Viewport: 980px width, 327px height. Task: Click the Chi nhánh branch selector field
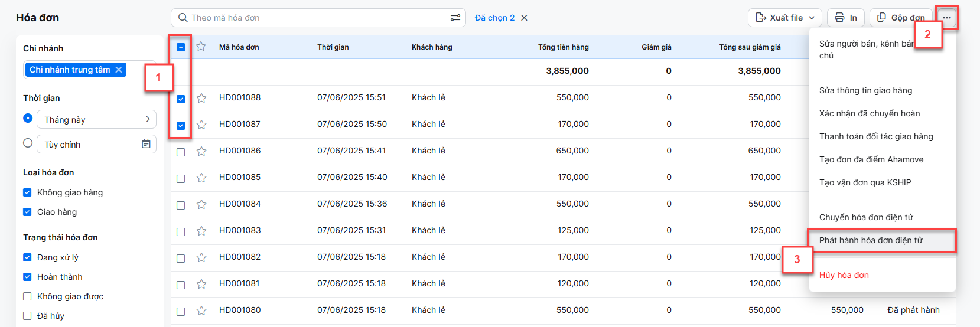(x=90, y=70)
